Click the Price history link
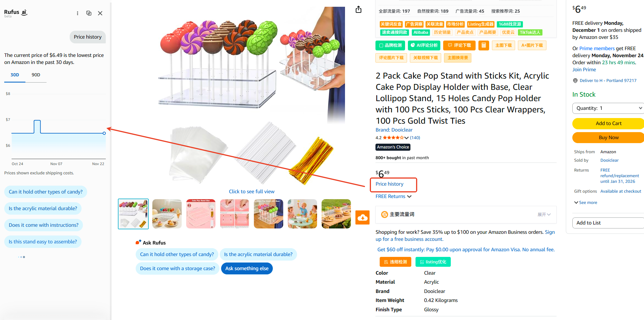Screen dimensions: 644x320 click(389, 184)
